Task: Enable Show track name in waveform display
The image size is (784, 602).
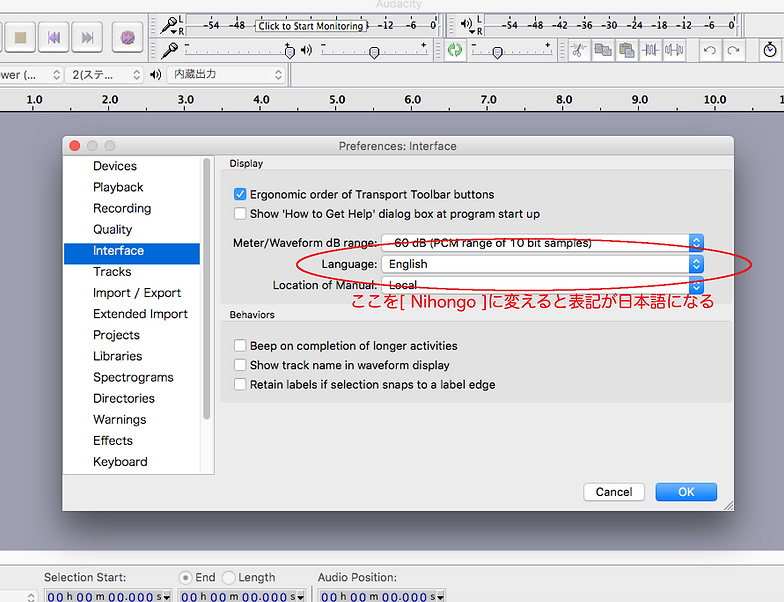Action: coord(240,365)
